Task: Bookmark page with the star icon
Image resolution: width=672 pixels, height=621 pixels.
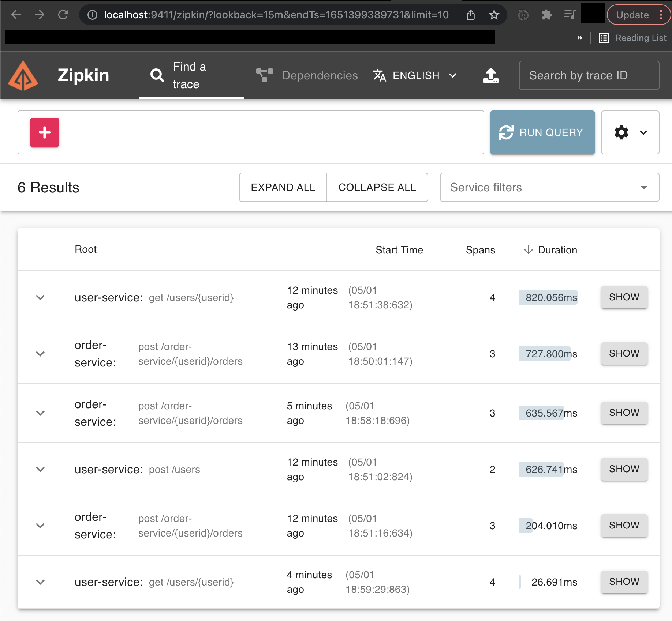Action: tap(494, 15)
